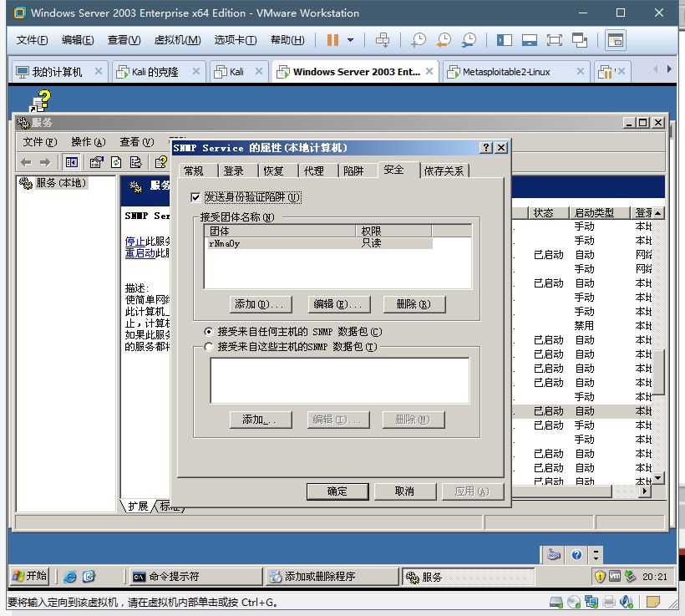Image resolution: width=685 pixels, height=616 pixels.
Task: Switch to Metasploitable2-Linux VM tab
Action: point(506,72)
